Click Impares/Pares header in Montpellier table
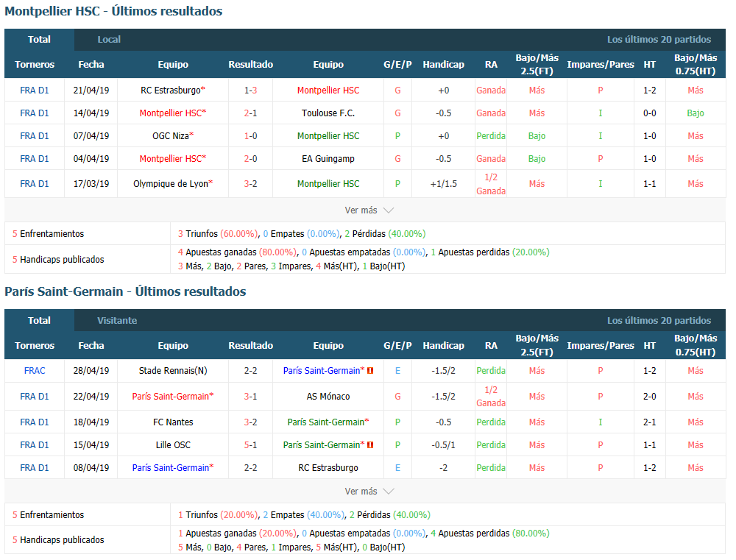Viewport: 736px width, 560px height. tap(601, 65)
